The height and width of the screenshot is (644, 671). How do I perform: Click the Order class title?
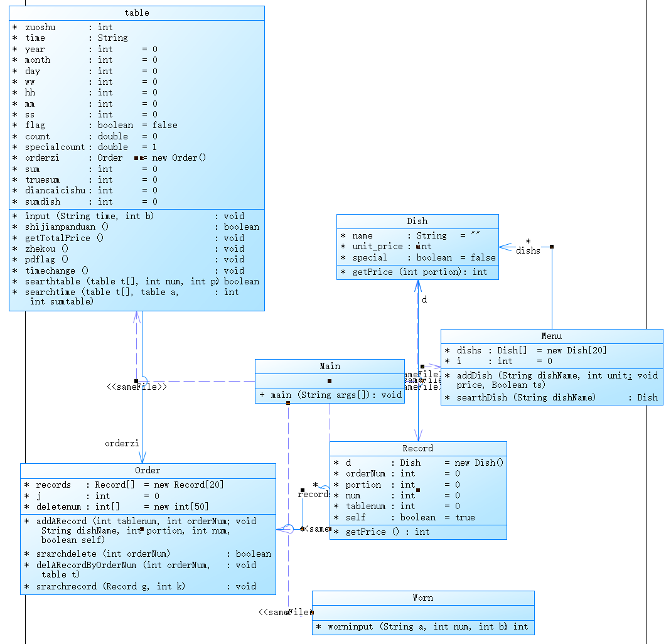pos(148,471)
